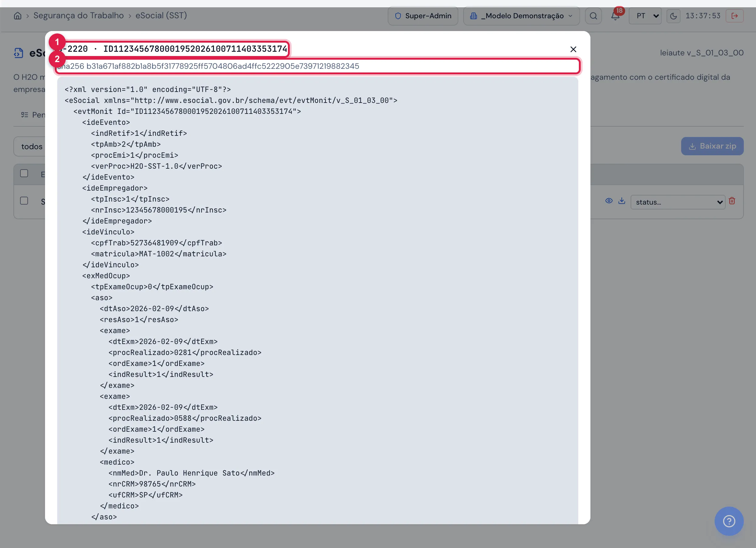Click the matricula MAT-1002 line
The height and width of the screenshot is (548, 756).
[159, 254]
